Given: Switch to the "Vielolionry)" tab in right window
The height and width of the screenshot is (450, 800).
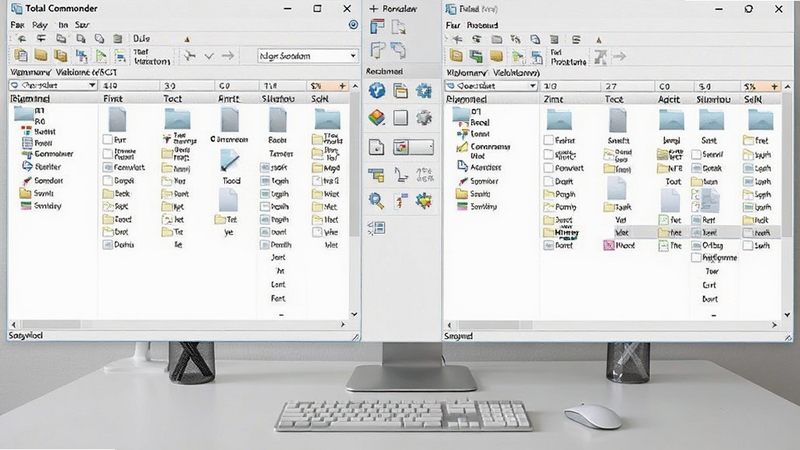Looking at the screenshot, I should pos(516,72).
